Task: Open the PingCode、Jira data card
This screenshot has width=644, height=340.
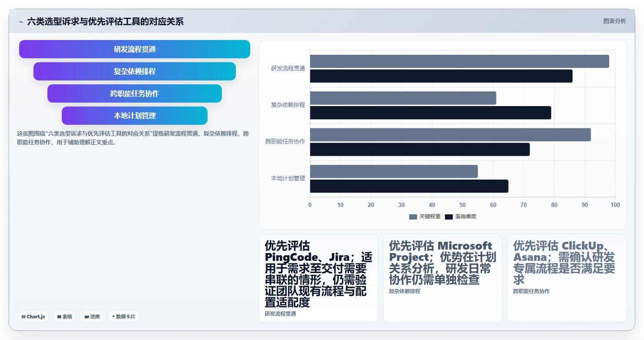Action: (x=319, y=278)
